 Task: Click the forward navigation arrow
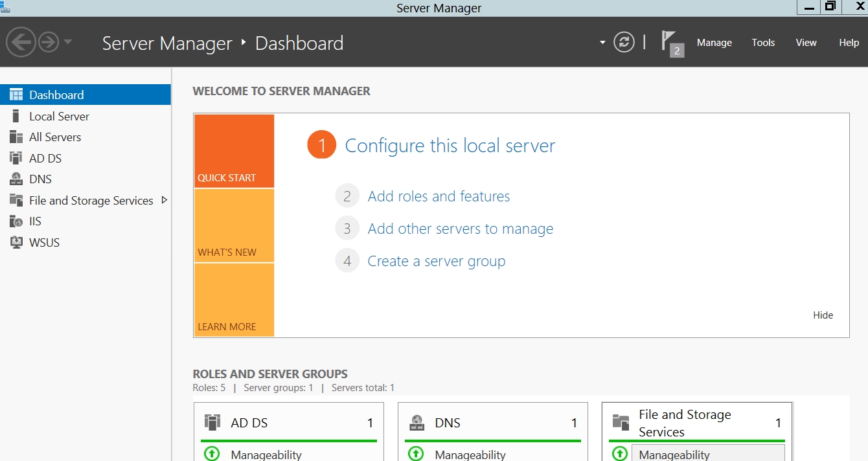tap(49, 43)
